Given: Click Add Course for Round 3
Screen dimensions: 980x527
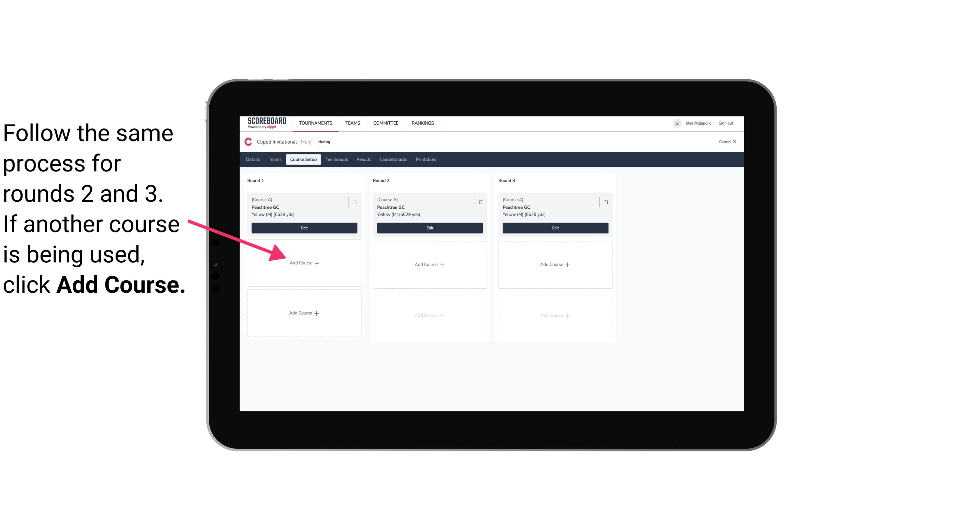Looking at the screenshot, I should point(555,264).
